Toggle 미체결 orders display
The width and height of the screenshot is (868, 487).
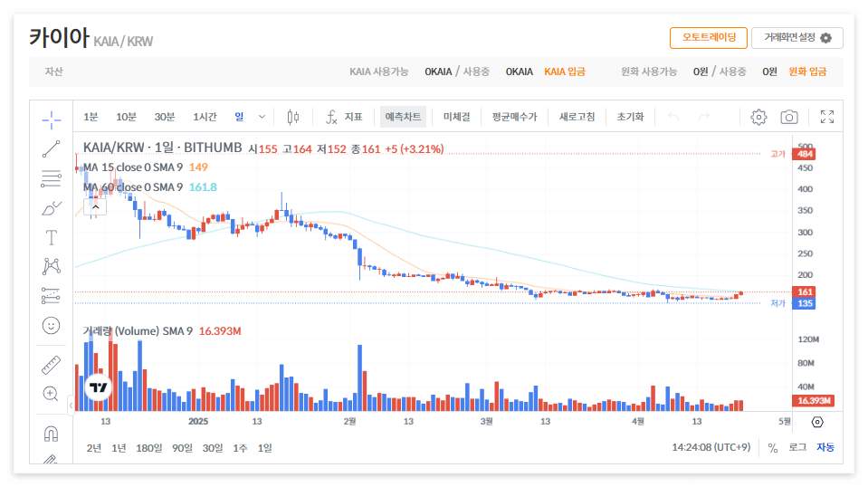coord(457,117)
